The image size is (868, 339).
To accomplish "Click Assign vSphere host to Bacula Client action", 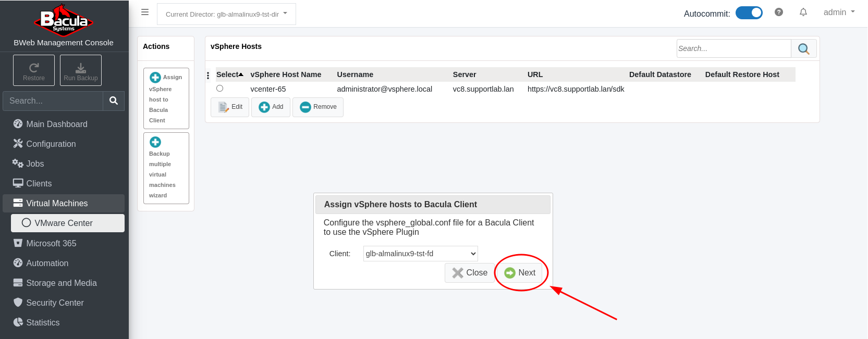I will pos(166,98).
